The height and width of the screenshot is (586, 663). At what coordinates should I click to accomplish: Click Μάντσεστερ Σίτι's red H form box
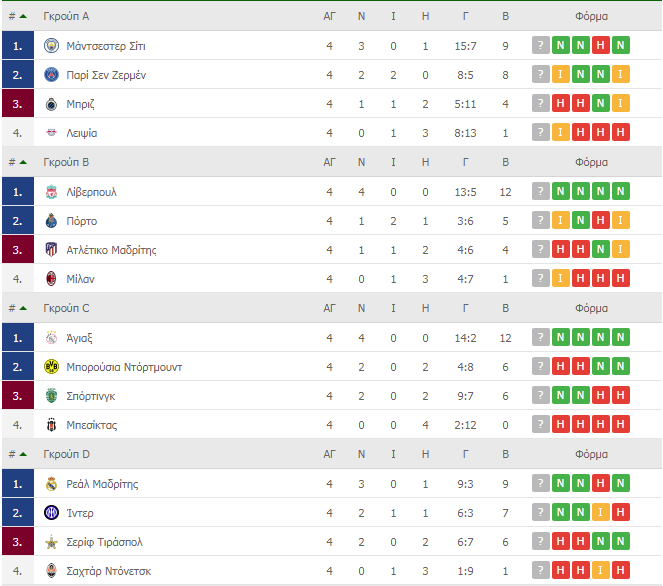coord(601,46)
